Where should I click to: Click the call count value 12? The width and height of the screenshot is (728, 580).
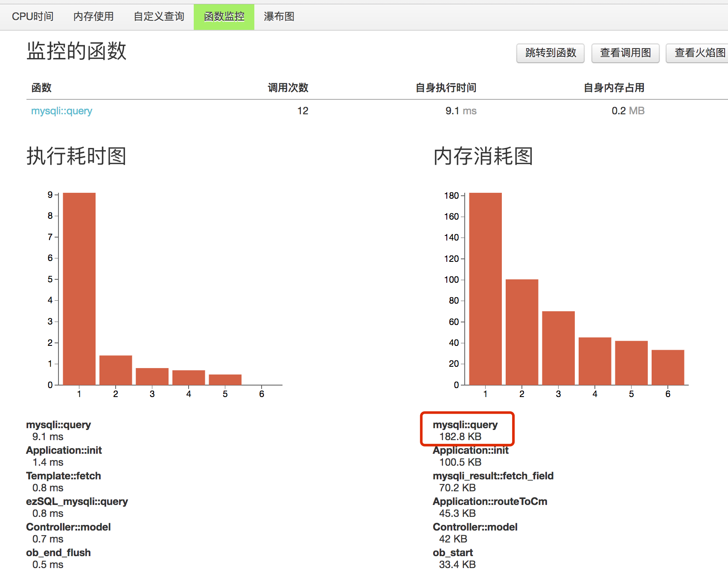click(x=303, y=111)
